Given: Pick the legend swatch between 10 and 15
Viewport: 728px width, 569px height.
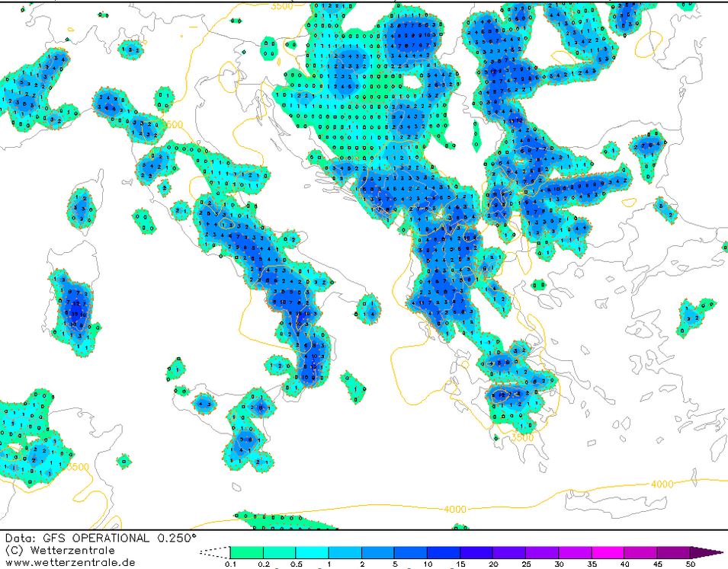Looking at the screenshot, I should point(443,552).
